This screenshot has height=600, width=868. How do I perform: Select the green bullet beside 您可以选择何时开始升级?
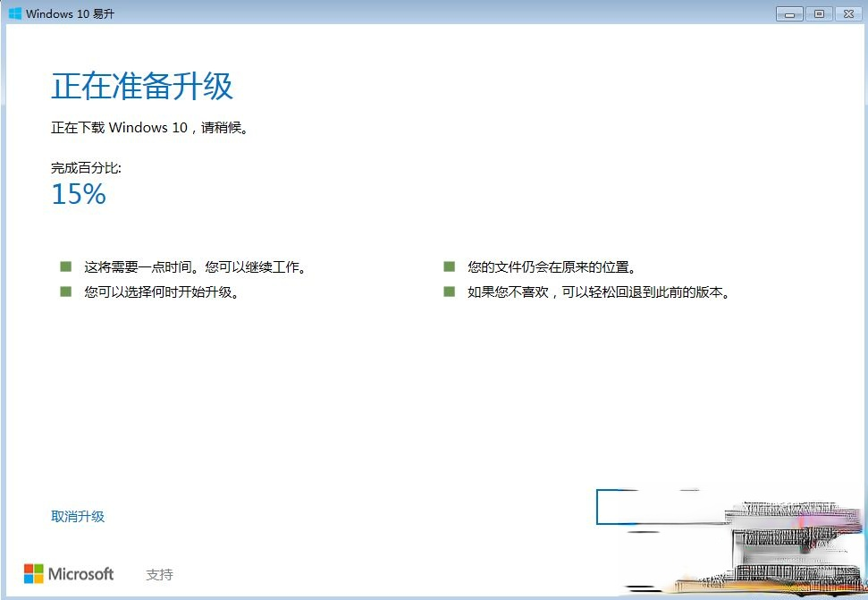[64, 290]
